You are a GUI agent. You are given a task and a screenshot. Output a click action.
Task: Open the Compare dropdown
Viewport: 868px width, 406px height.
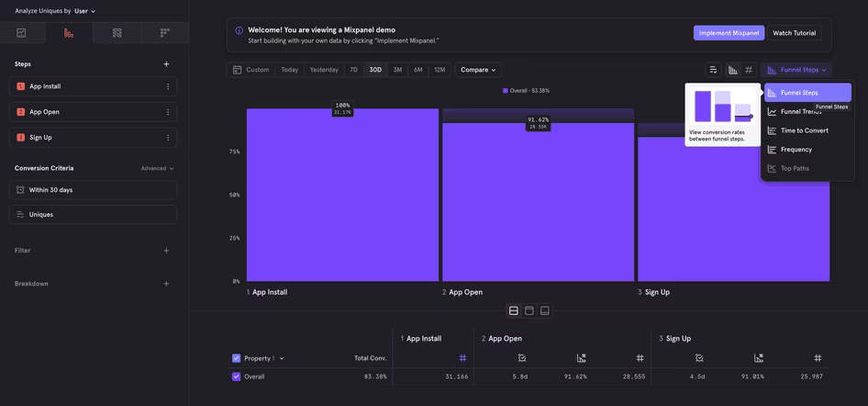(478, 70)
